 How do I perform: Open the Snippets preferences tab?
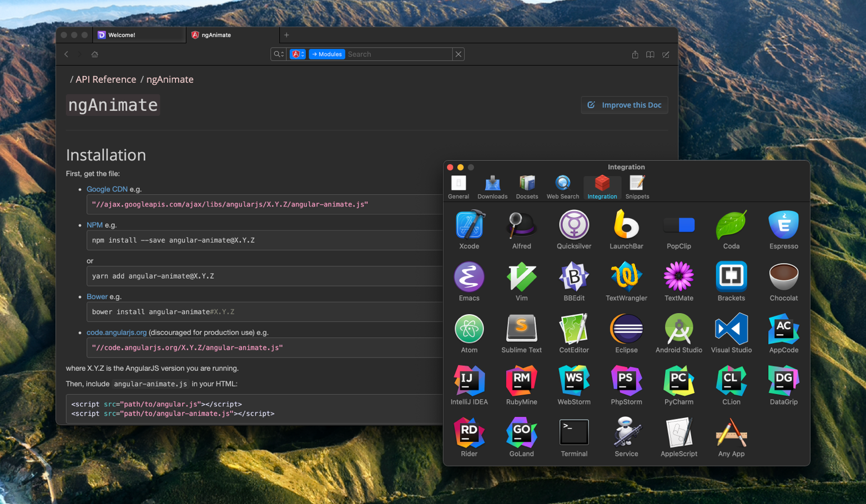(637, 188)
